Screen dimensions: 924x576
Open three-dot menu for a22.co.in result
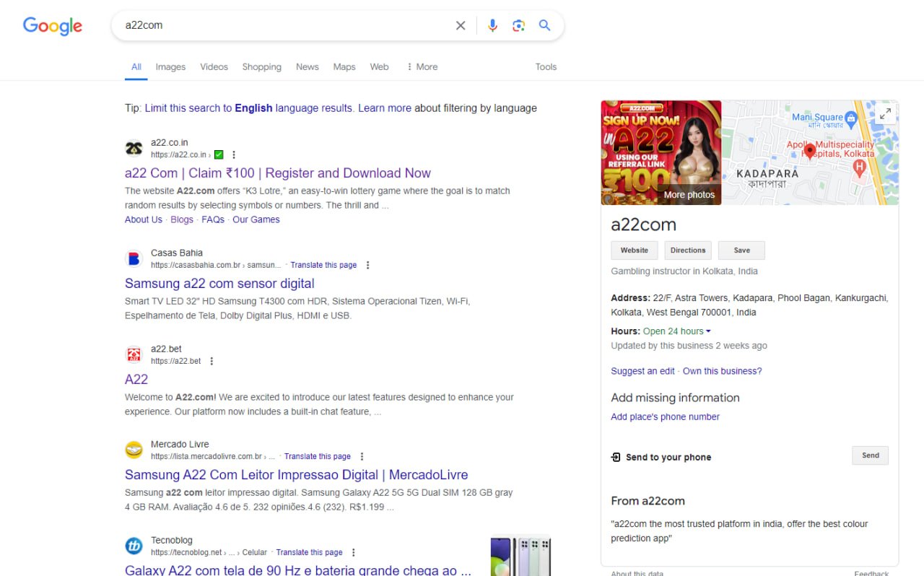click(233, 154)
